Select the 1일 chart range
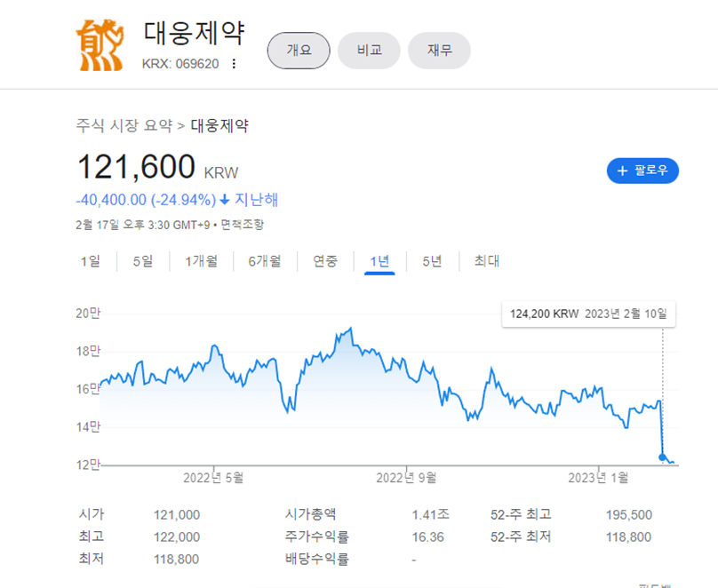 click(91, 261)
